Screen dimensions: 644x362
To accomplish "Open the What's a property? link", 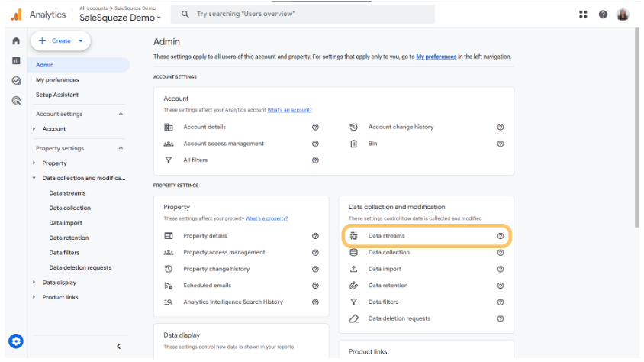I will point(266,218).
